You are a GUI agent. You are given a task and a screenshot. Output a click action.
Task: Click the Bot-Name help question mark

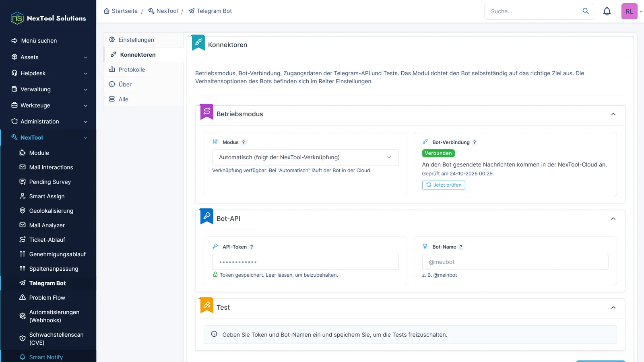(x=461, y=247)
